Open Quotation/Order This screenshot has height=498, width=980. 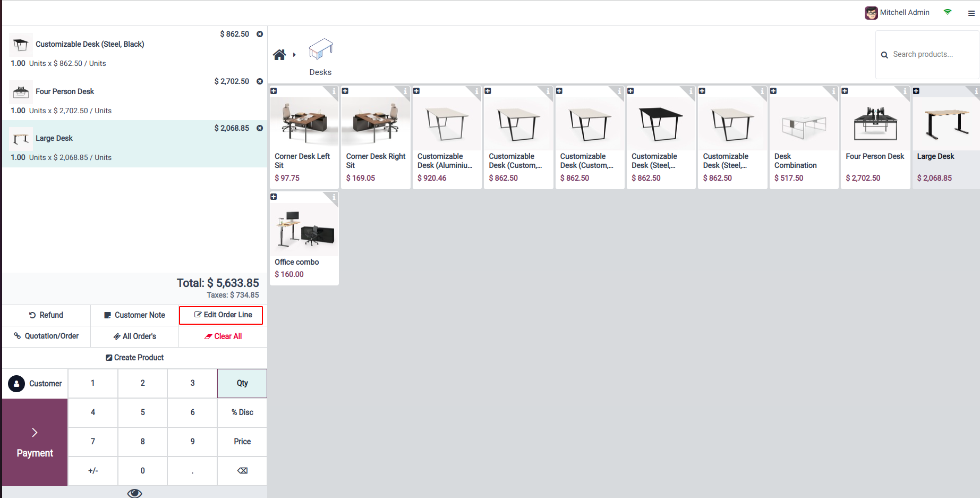[46, 336]
